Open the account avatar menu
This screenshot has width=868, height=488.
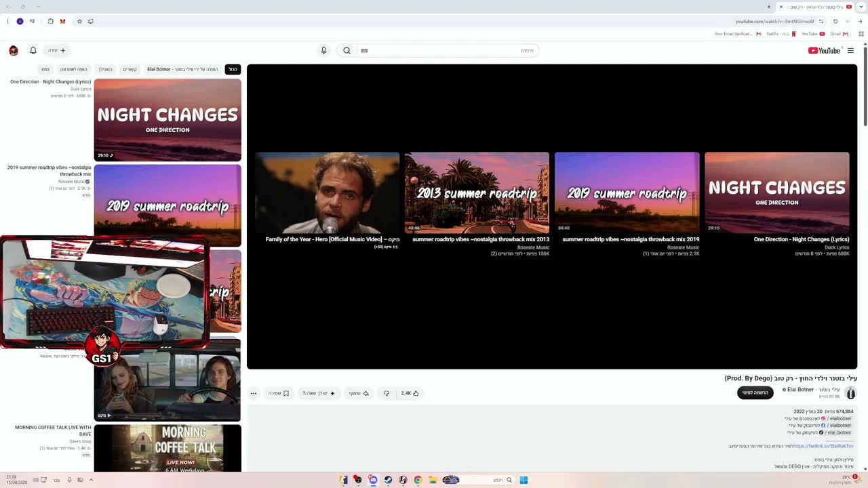tap(14, 50)
